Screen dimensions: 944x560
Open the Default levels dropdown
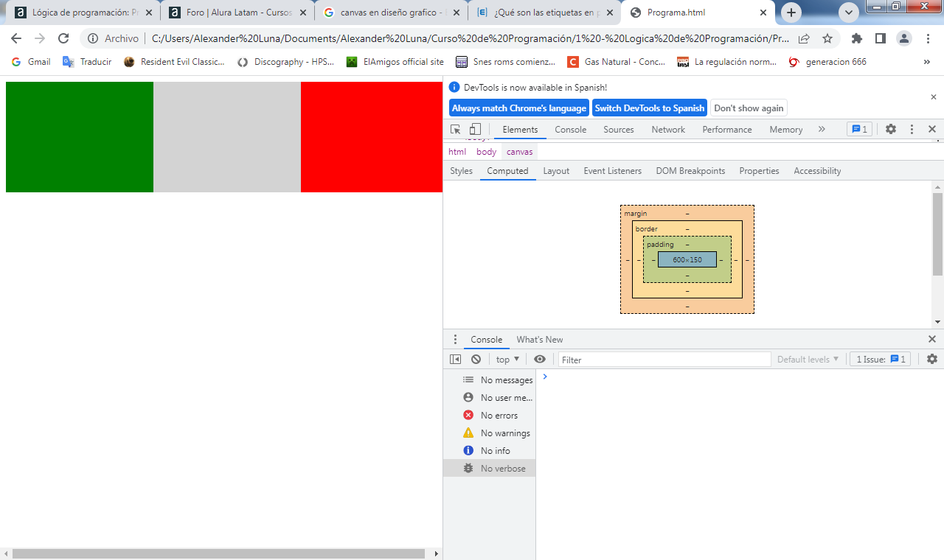pos(808,360)
